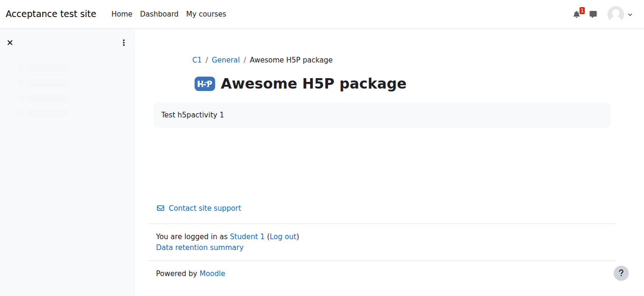Click the C1 breadcrumb link
This screenshot has width=644, height=296.
(197, 60)
